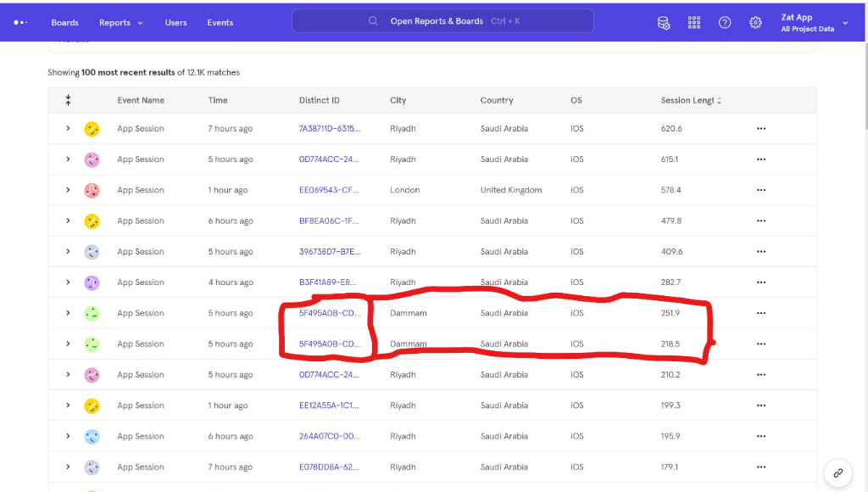Expand the 7A38711D event row
The height and width of the screenshot is (492, 868).
(x=68, y=129)
